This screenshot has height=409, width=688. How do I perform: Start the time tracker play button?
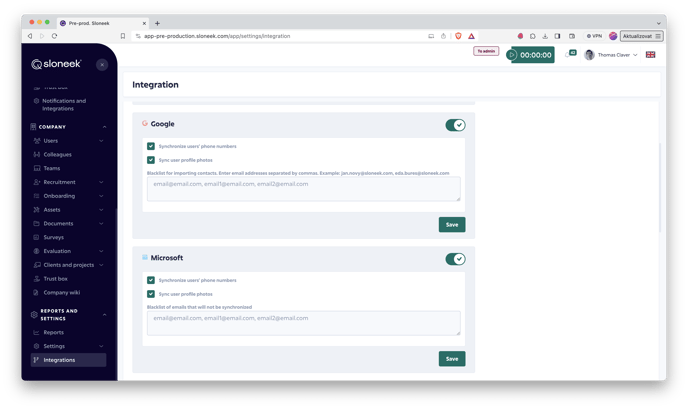(512, 55)
